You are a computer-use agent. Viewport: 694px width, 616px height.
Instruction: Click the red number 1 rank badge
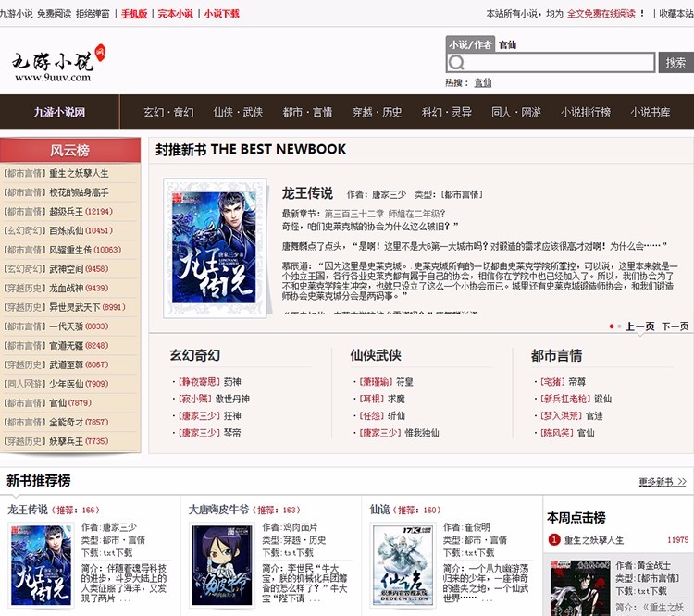[553, 539]
